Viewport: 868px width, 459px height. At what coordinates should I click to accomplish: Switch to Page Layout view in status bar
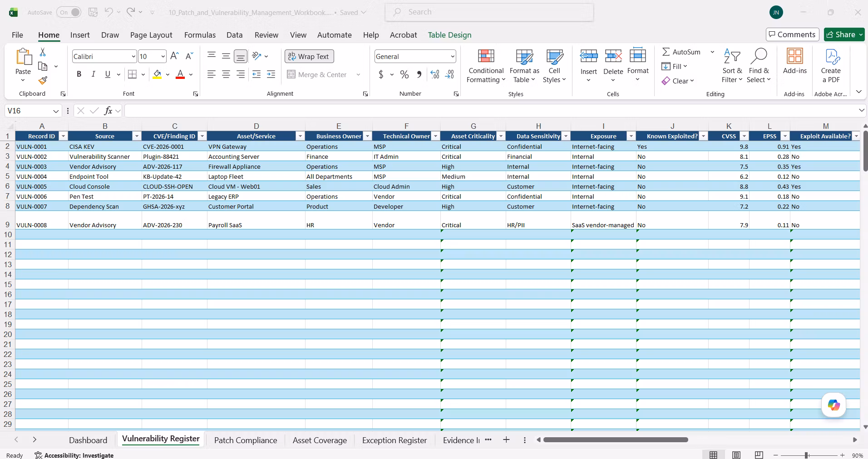736,455
